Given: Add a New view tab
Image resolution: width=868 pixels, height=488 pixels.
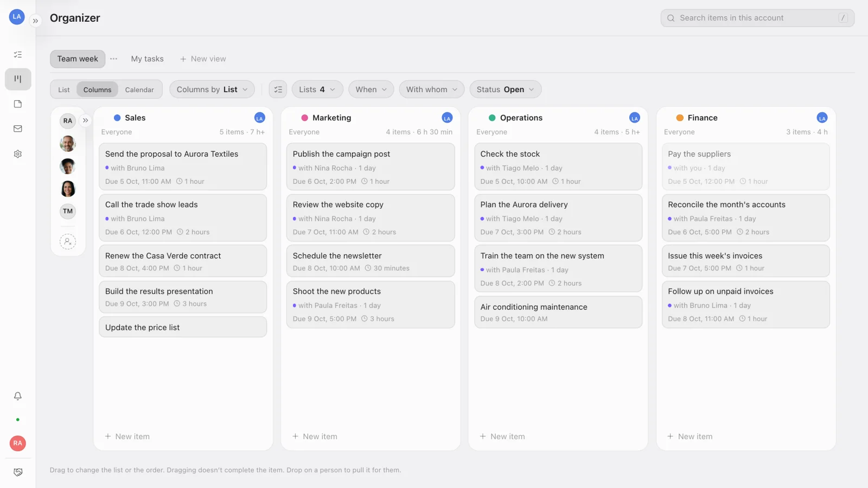Looking at the screenshot, I should point(203,59).
